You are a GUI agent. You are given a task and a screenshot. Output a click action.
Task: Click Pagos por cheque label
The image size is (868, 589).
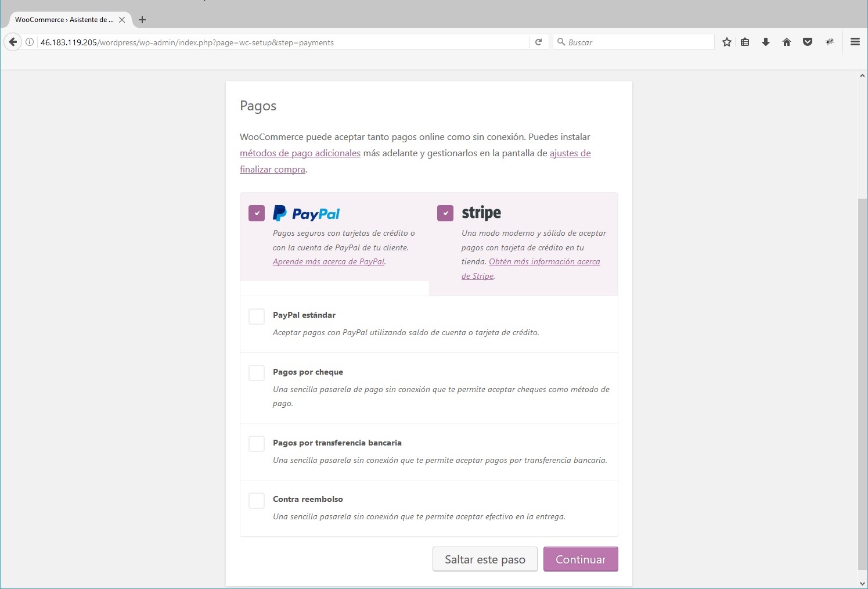(x=308, y=372)
